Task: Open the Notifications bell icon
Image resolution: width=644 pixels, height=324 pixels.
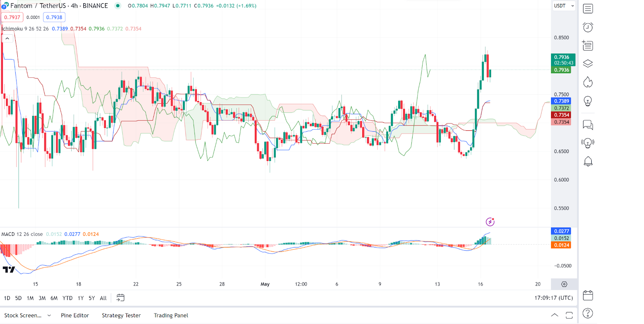Action: point(588,161)
